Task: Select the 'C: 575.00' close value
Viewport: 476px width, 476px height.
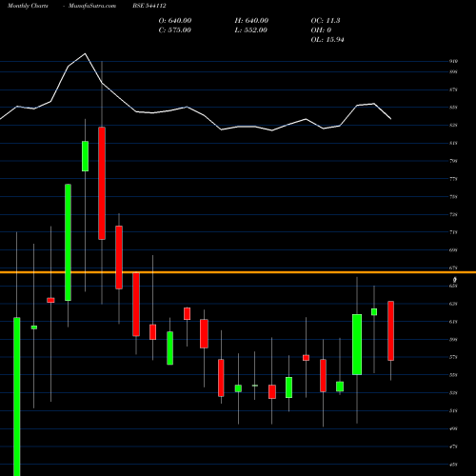Action: click(x=175, y=30)
